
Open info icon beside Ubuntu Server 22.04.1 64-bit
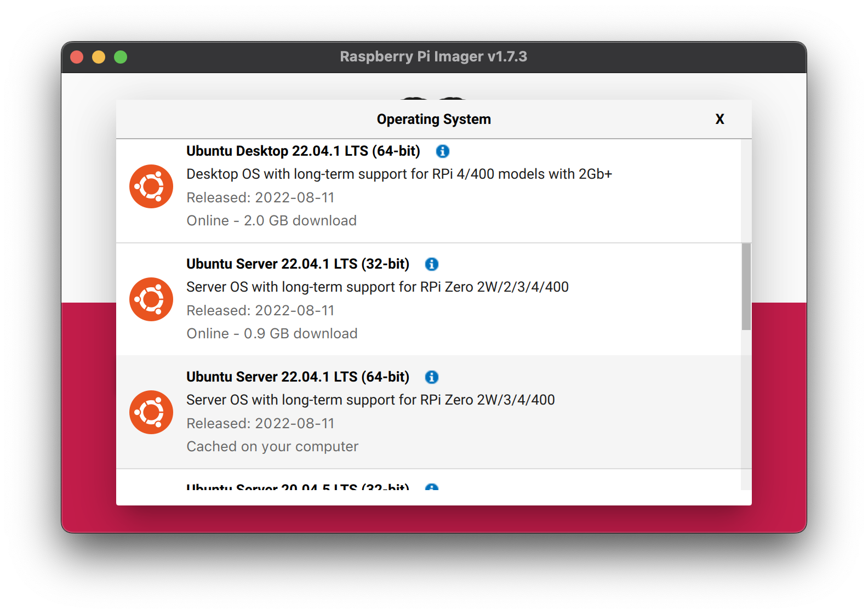click(432, 377)
